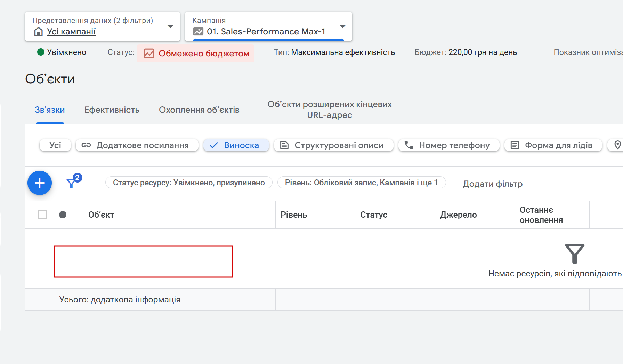Switch to the Ефективність tab

click(x=112, y=110)
